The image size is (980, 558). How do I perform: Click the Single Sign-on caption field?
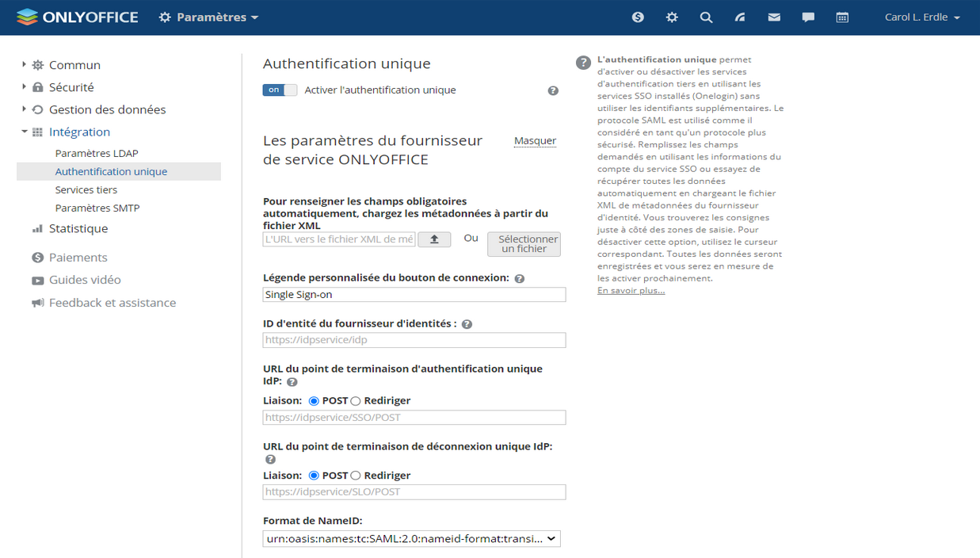[x=414, y=294]
